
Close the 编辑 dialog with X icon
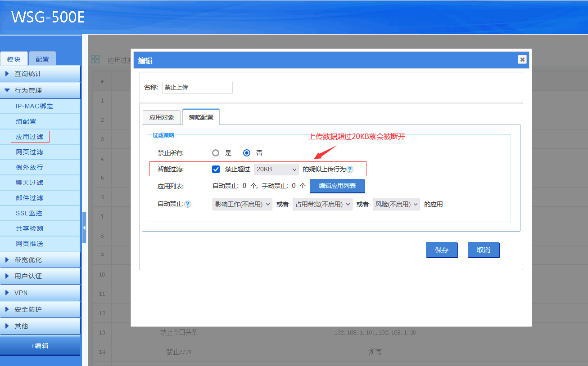(x=522, y=59)
